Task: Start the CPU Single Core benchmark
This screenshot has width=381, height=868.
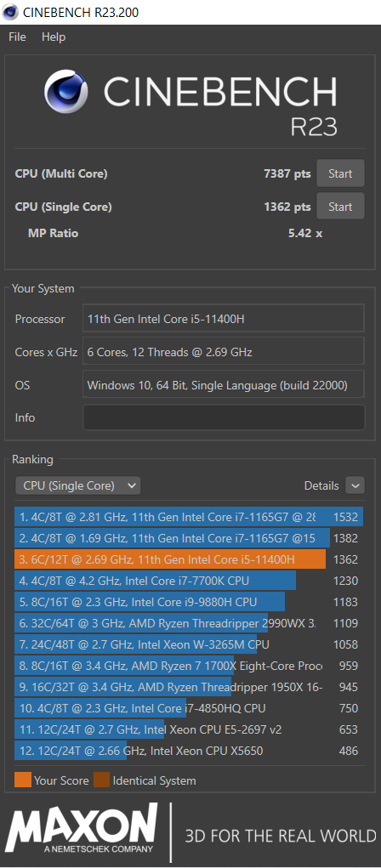Action: pos(340,207)
